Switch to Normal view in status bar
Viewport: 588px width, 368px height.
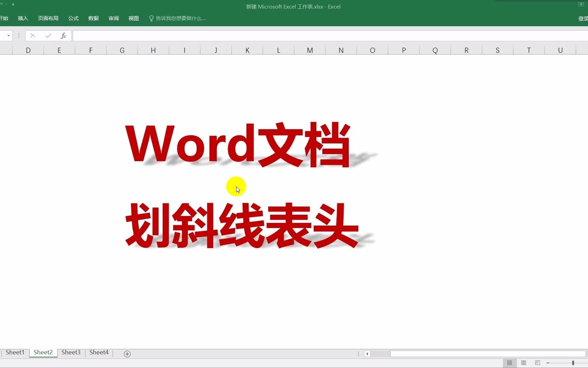click(x=509, y=363)
